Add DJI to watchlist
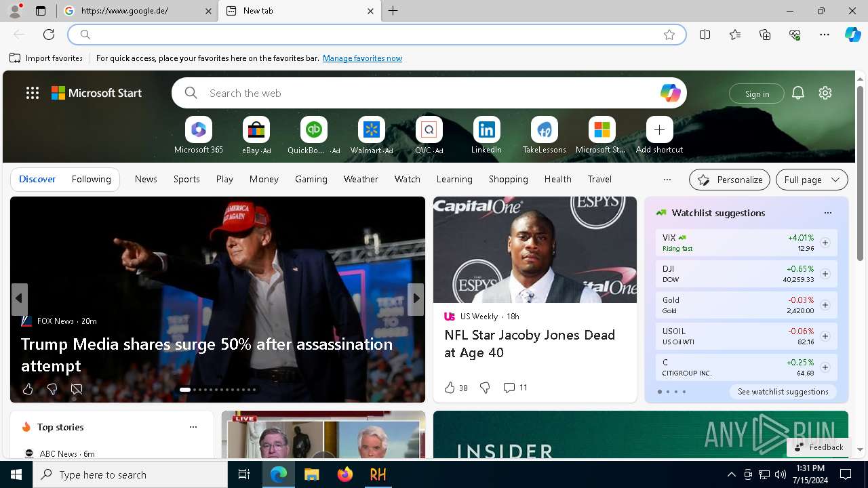Screen dimensions: 868x488 click(825, 274)
